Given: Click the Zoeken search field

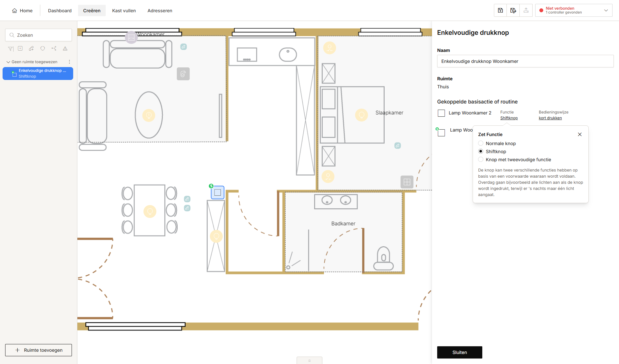Looking at the screenshot, I should coord(38,35).
